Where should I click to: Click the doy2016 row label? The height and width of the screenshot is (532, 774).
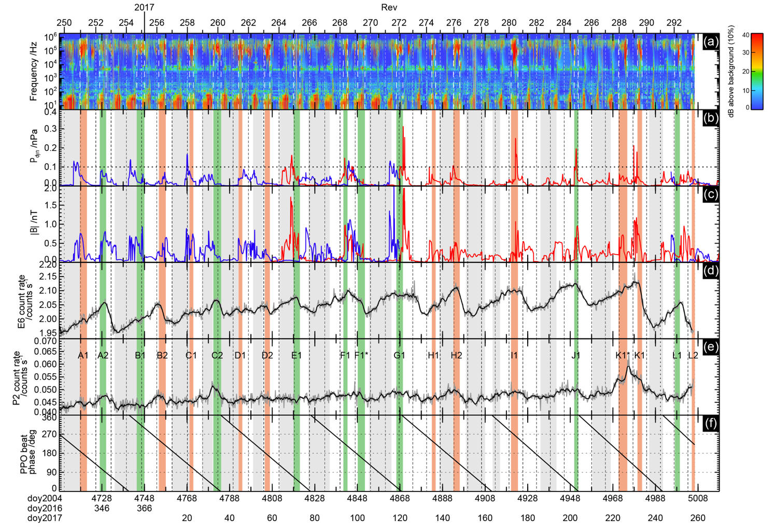pos(45,508)
